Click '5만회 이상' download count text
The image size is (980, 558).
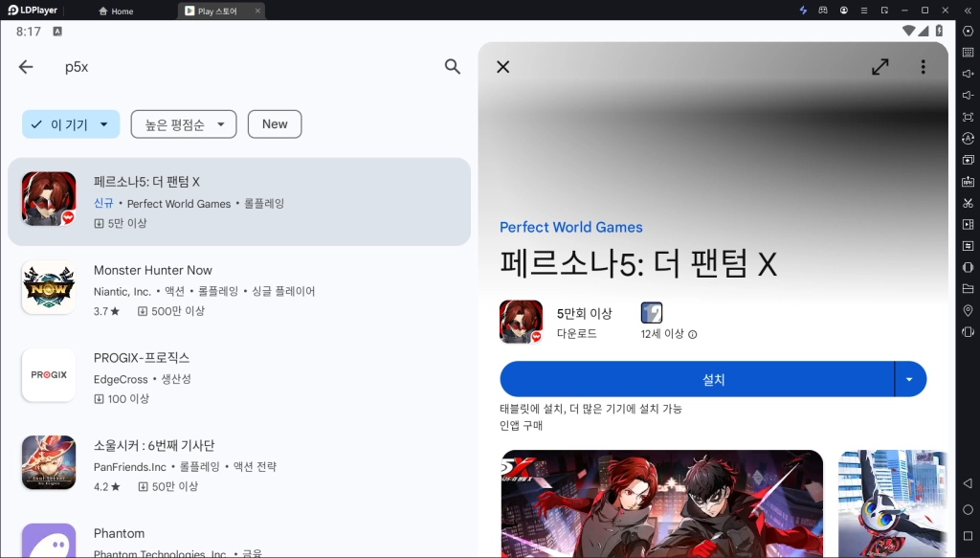[585, 313]
